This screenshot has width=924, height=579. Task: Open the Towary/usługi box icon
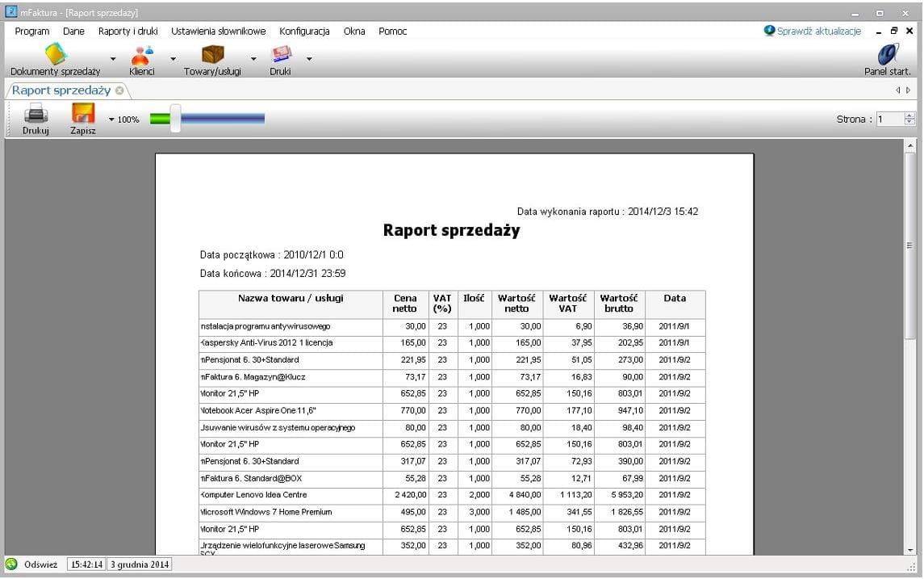pos(213,54)
